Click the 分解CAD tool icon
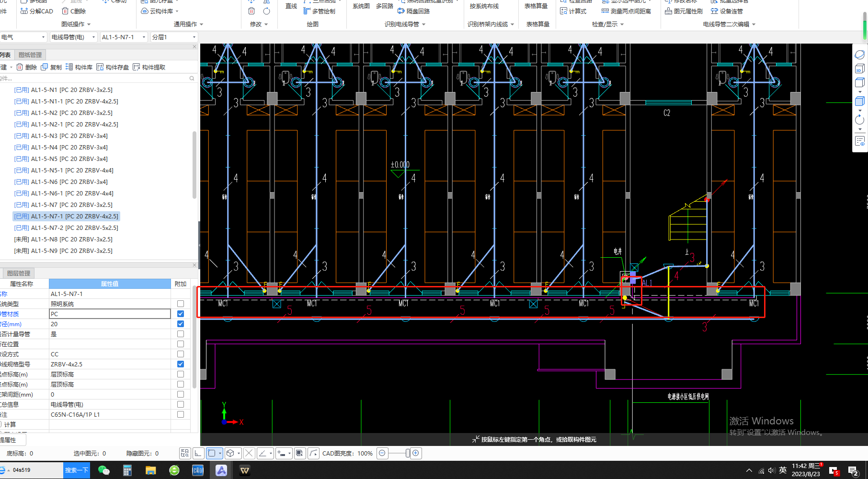868x479 pixels. 24,11
